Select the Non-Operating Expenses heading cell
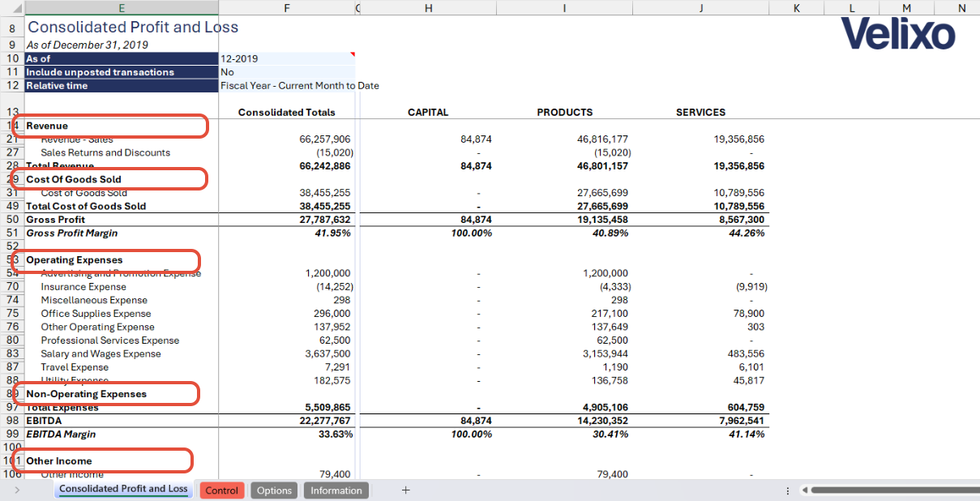 coord(122,394)
